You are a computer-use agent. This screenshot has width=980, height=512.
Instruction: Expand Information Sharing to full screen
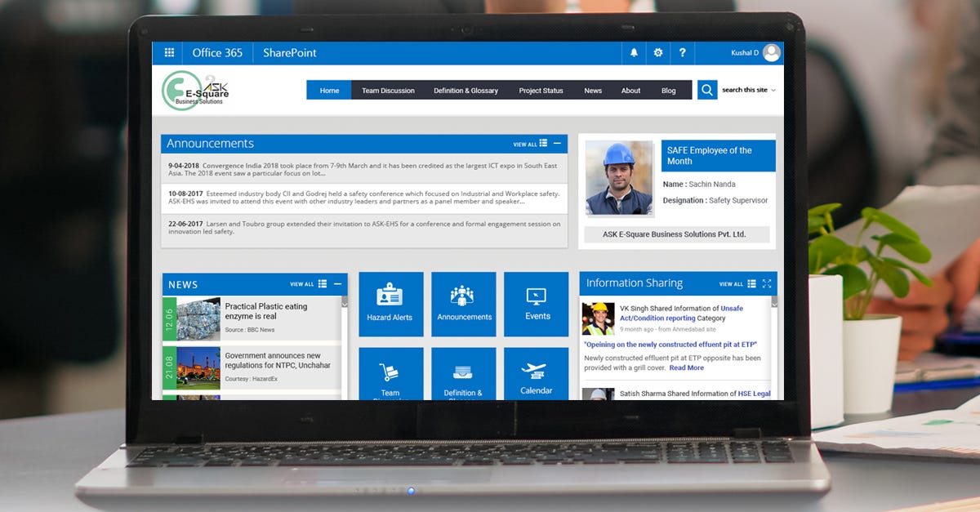tap(766, 283)
